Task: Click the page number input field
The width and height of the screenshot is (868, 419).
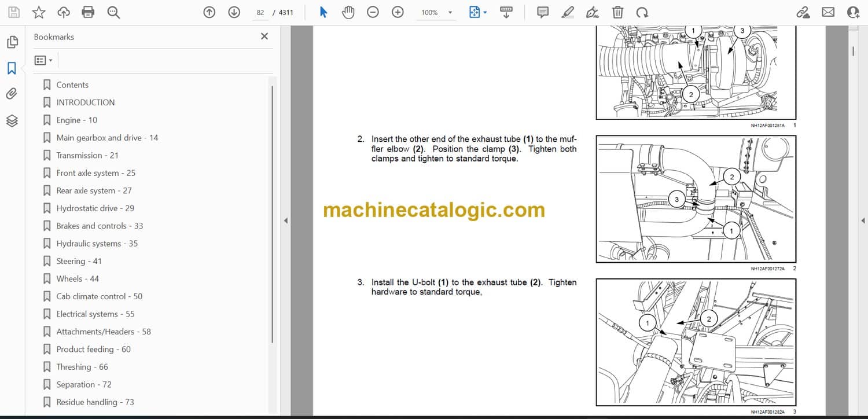Action: [x=260, y=12]
